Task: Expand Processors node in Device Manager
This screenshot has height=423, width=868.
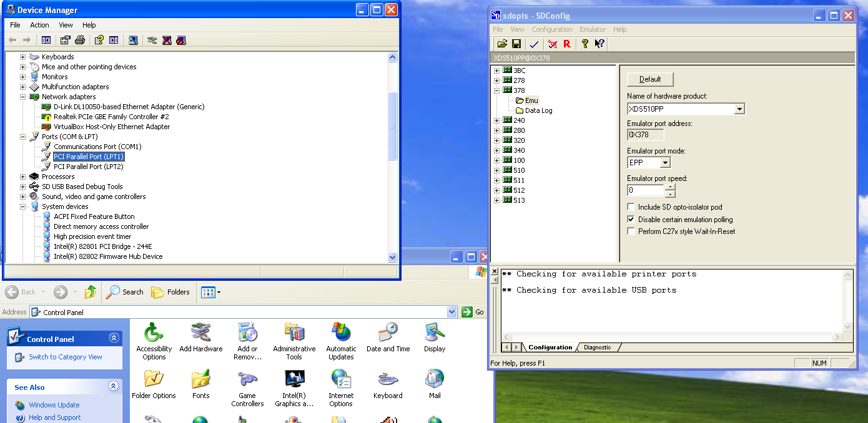Action: coord(22,177)
